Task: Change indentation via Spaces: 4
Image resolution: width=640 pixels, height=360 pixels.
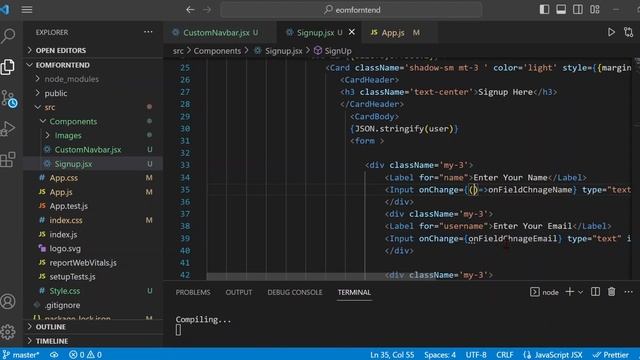Action: click(440, 355)
